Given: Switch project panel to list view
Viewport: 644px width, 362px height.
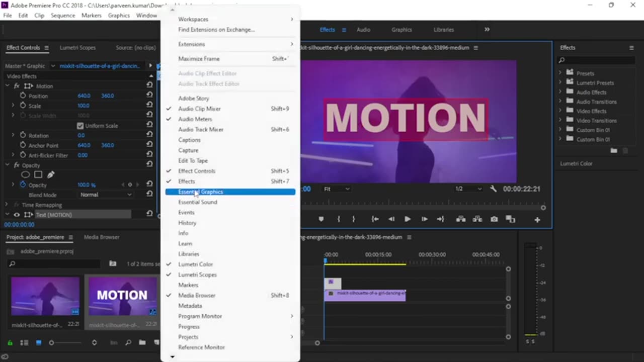Looking at the screenshot, I should tap(24, 343).
